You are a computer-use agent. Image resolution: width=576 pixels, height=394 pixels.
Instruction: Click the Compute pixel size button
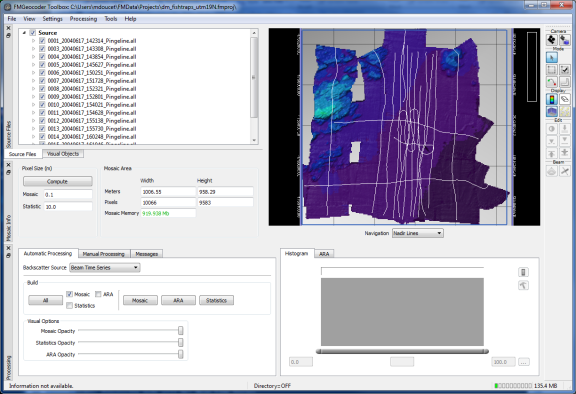coord(58,181)
